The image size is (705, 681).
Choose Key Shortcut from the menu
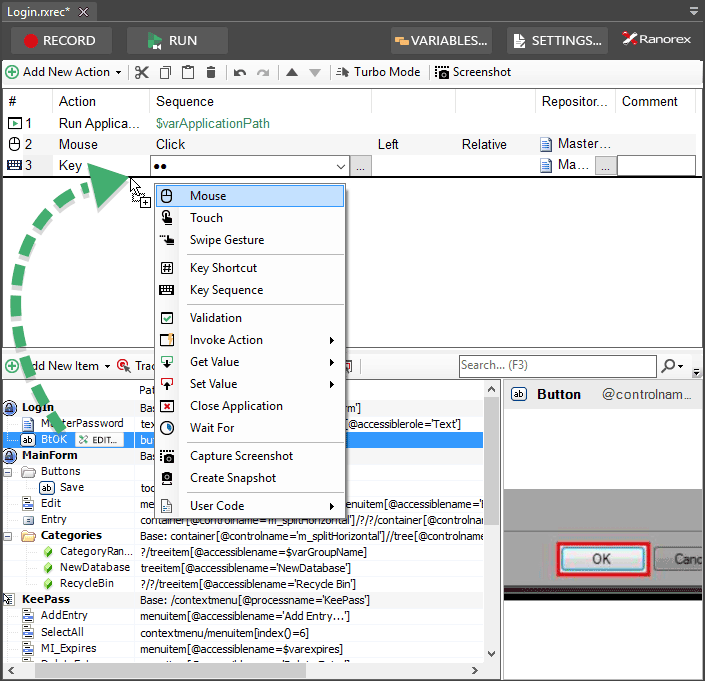250,268
